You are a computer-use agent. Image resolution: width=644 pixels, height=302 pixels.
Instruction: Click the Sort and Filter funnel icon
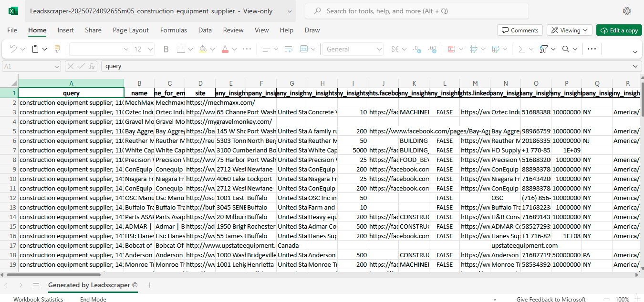pyautogui.click(x=543, y=49)
